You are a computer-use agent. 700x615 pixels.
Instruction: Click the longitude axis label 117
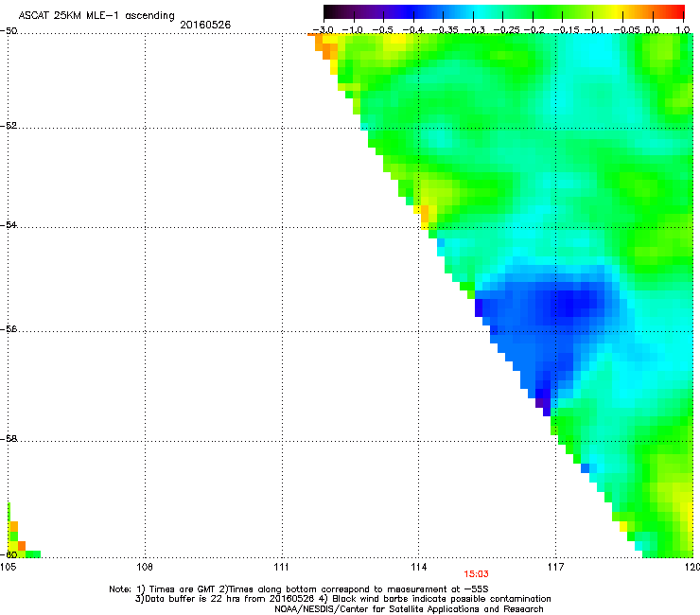[555, 567]
